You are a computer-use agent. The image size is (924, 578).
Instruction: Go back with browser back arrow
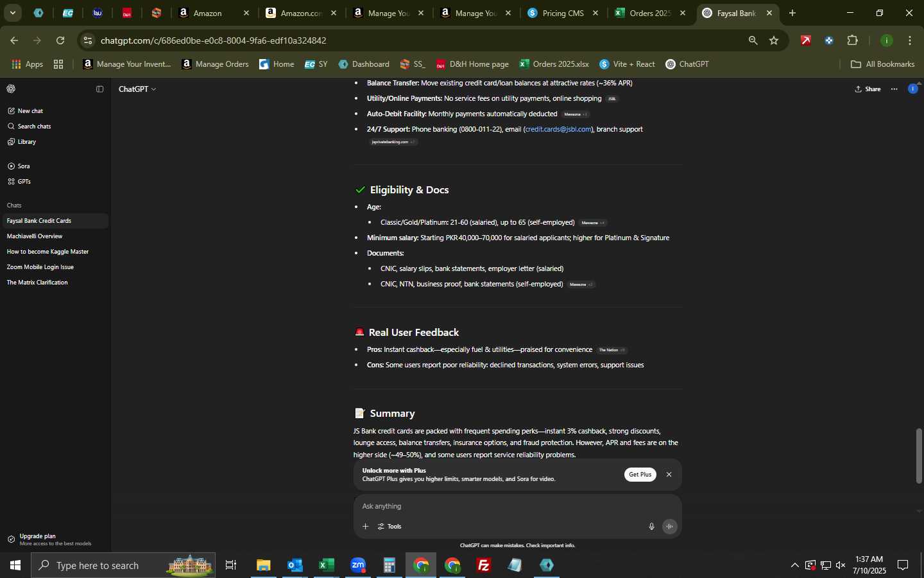pyautogui.click(x=13, y=40)
